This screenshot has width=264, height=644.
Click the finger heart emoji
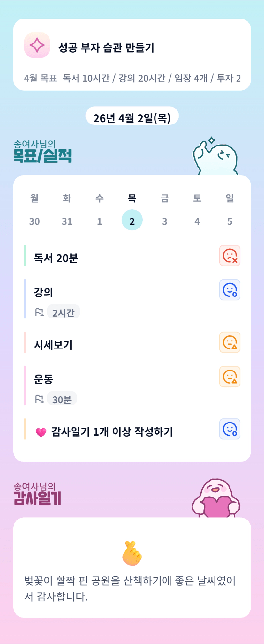click(x=132, y=554)
